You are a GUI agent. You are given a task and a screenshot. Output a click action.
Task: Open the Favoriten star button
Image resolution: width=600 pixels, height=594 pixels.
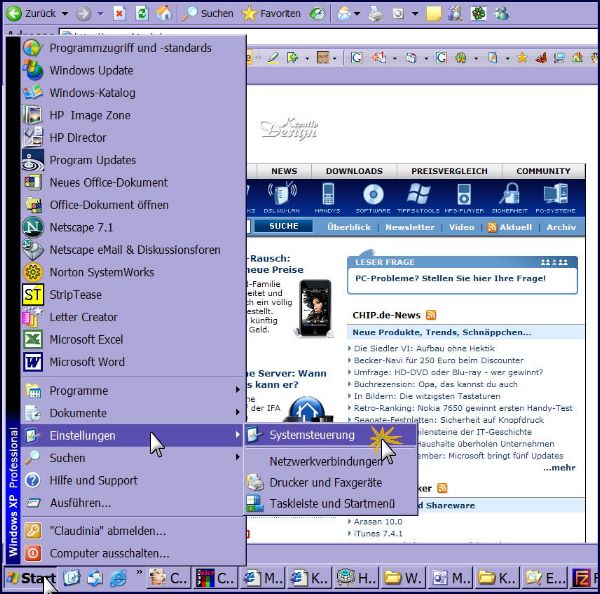(x=271, y=14)
